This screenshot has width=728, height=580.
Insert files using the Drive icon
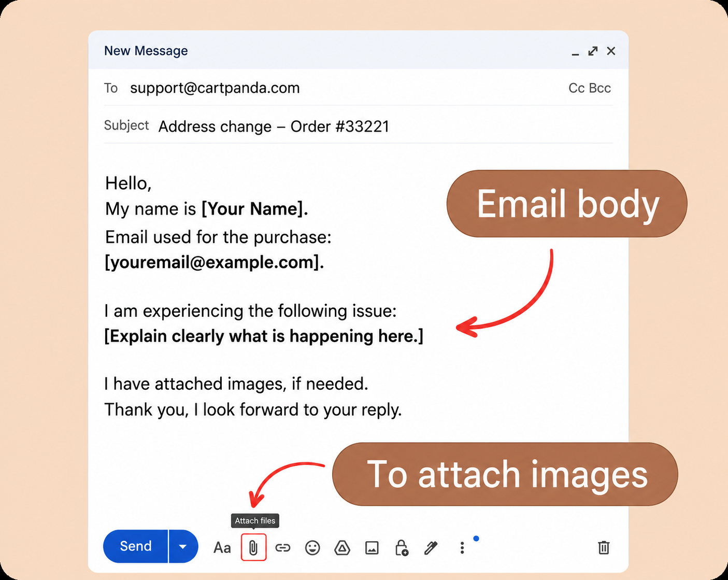[x=342, y=547]
